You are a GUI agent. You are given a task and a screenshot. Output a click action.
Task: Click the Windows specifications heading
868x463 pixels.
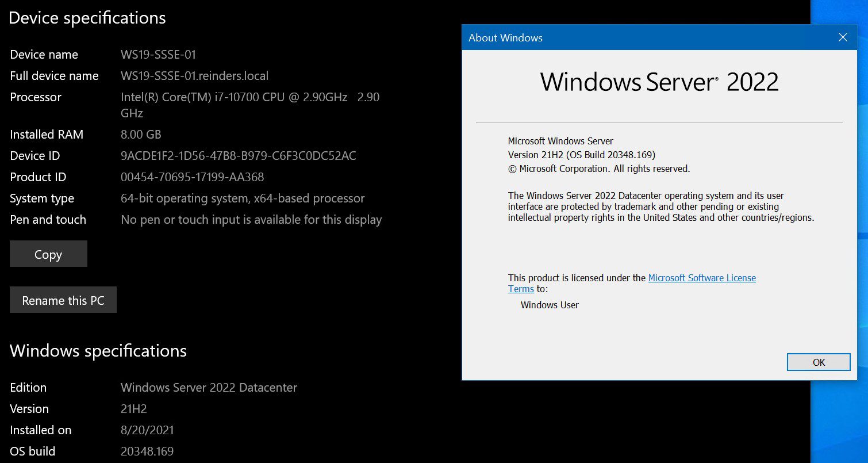(x=98, y=350)
